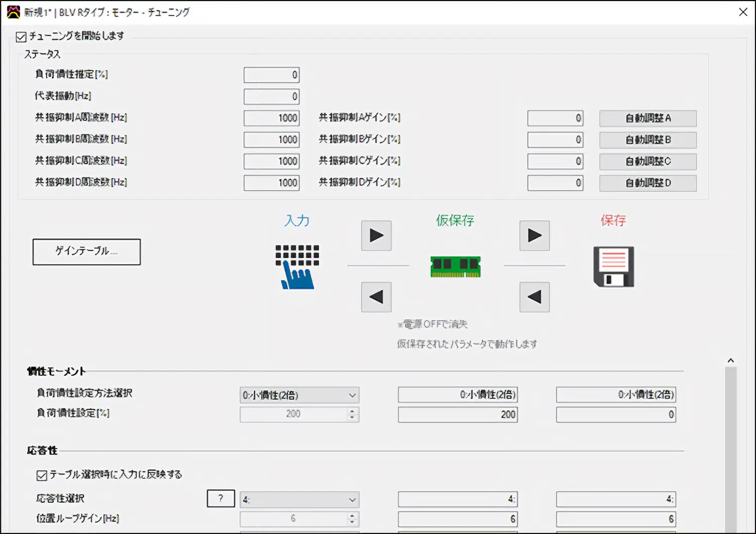This screenshot has width=756, height=534.
Task: Click the scrollbar up arrow on the right
Action: 730,360
